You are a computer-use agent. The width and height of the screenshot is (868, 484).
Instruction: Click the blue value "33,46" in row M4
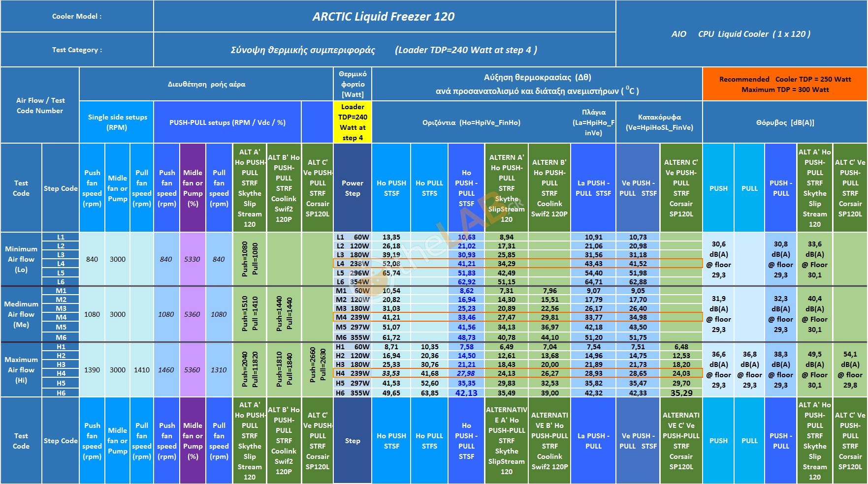466,317
